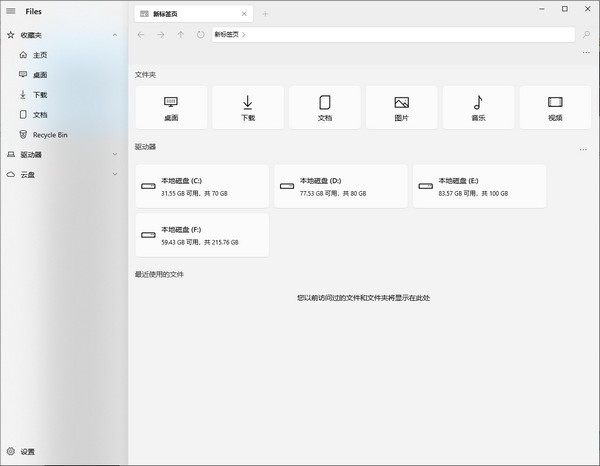Open the 视频 folder tile

[555, 107]
